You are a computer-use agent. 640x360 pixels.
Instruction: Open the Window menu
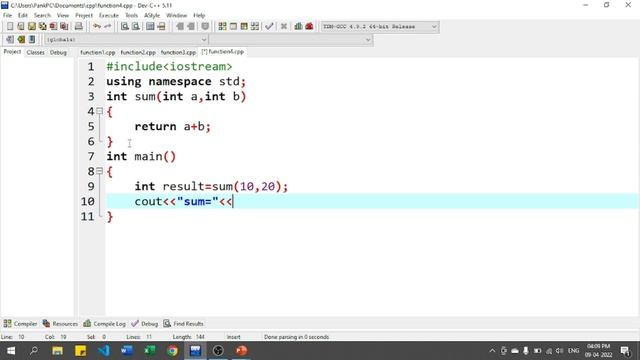pos(176,15)
